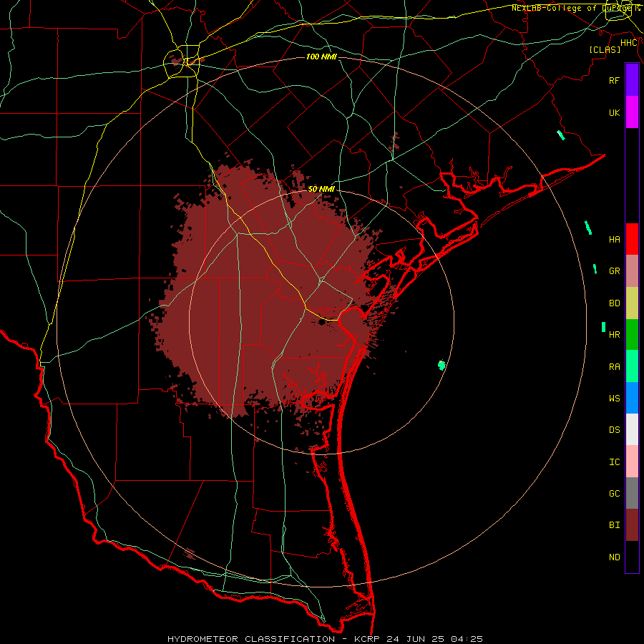Click the HYDROMETEOR CLASSIFICATION title caption
This screenshot has height=644, width=644.
click(325, 639)
